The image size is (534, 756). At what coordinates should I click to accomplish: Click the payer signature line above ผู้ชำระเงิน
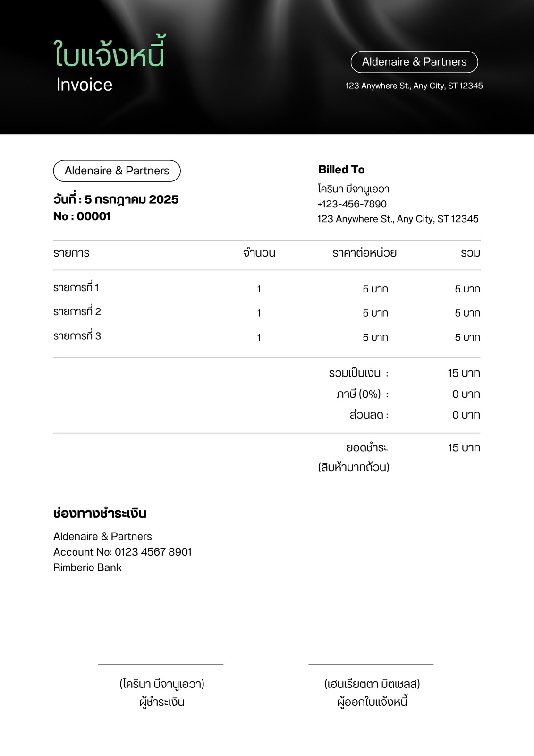(x=161, y=664)
